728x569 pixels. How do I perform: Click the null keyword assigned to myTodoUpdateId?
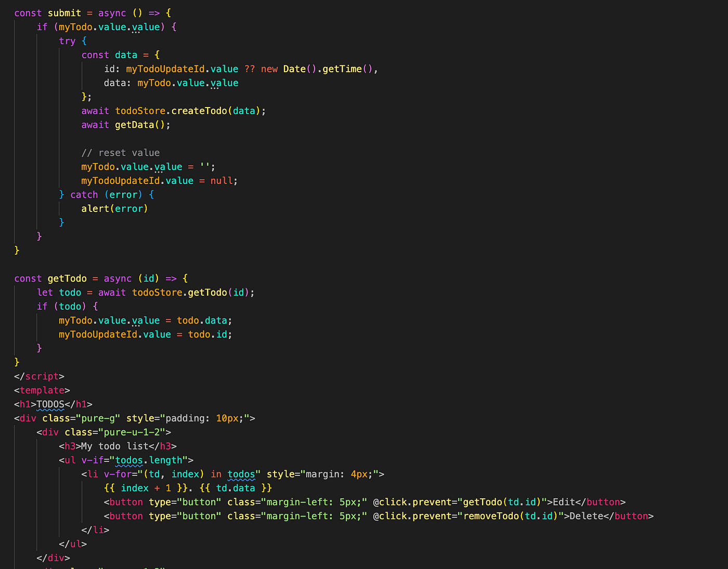[222, 181]
